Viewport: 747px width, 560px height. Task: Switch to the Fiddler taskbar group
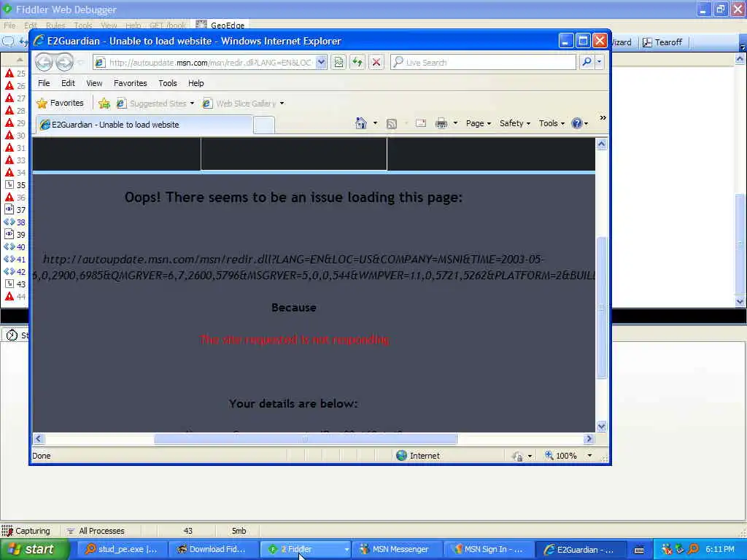[x=305, y=549]
